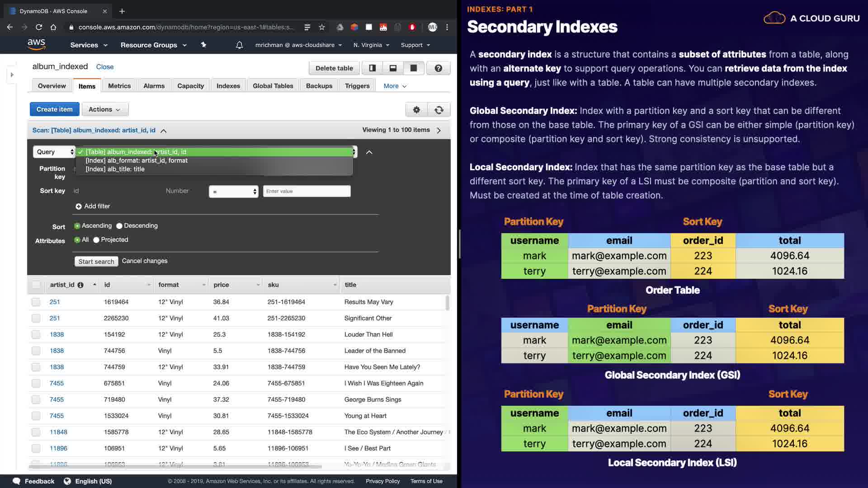Open the help question mark icon
This screenshot has height=488, width=868.
click(438, 68)
